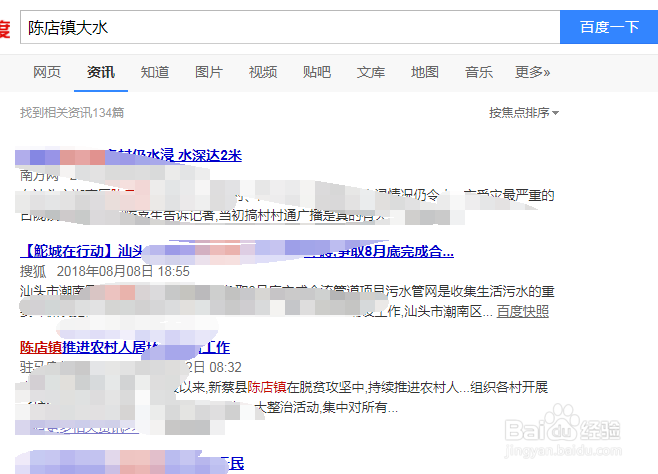Open the 音乐 tab
This screenshot has width=658, height=474.
tap(478, 72)
